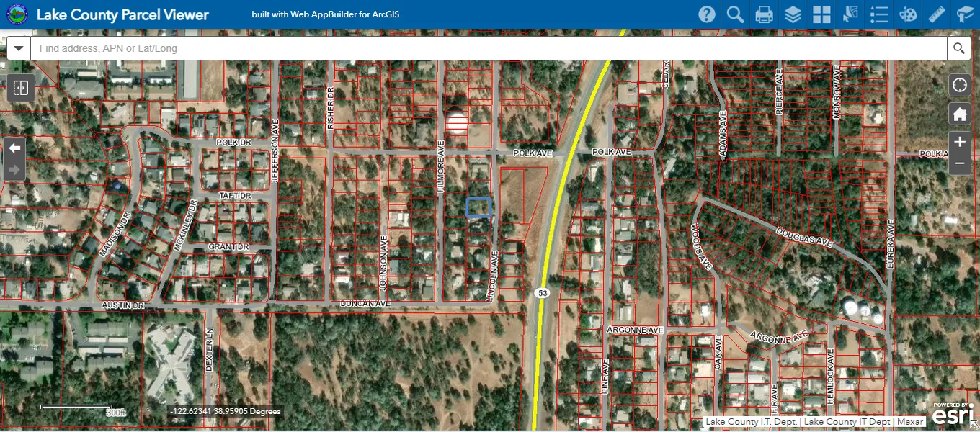Open the Layer List stacked layers icon

tap(793, 14)
